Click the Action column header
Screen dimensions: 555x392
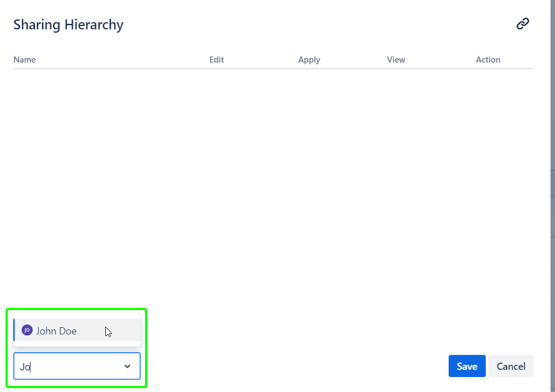(488, 60)
